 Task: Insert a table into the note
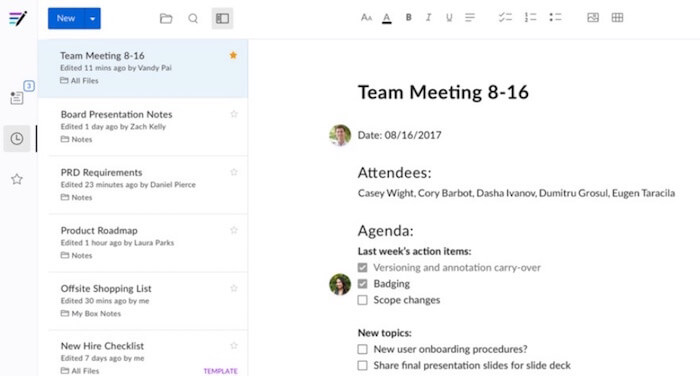click(x=617, y=17)
